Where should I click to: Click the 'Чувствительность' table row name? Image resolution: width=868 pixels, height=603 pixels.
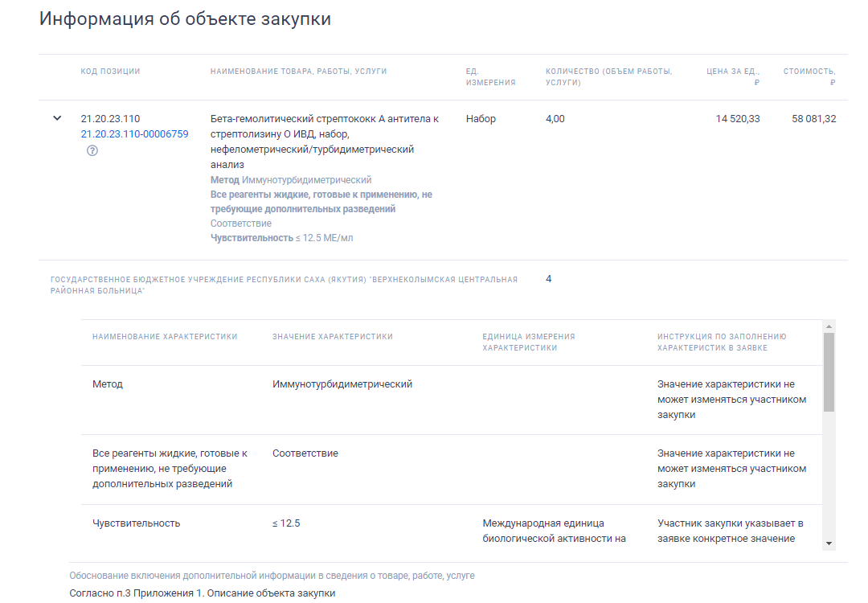pos(136,523)
